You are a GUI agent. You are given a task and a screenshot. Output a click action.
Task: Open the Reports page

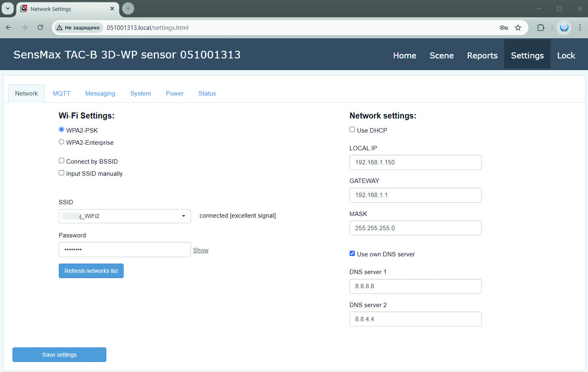point(482,56)
